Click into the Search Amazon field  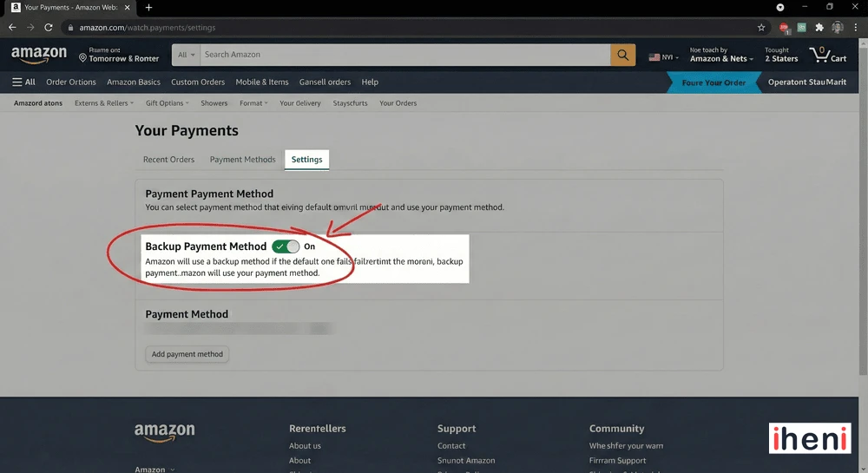(404, 55)
